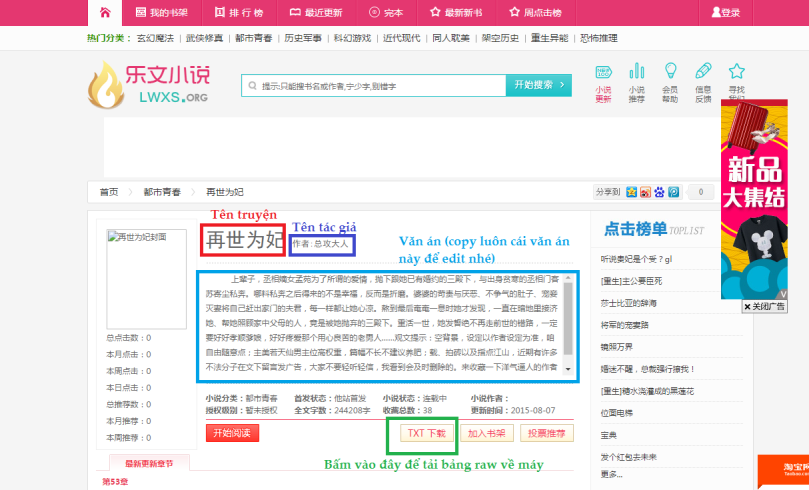This screenshot has height=490, width=809.
Task: Click the book search input field
Action: tap(373, 86)
